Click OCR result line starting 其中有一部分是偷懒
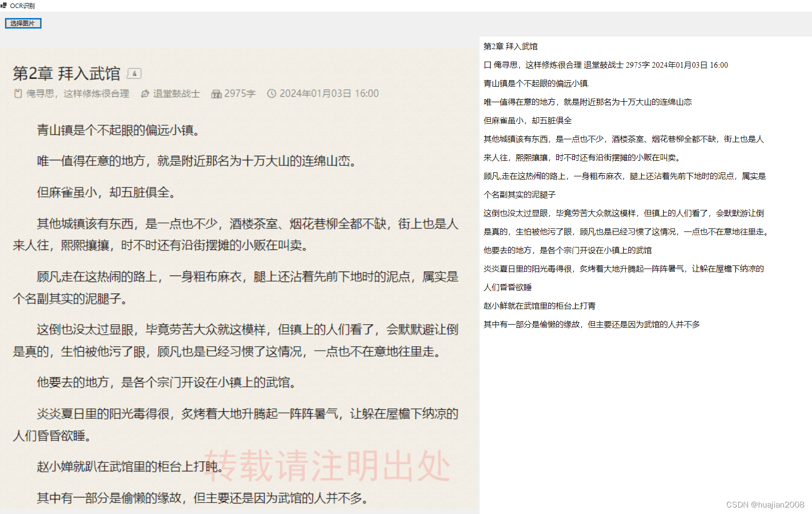This screenshot has width=812, height=514. coord(592,324)
